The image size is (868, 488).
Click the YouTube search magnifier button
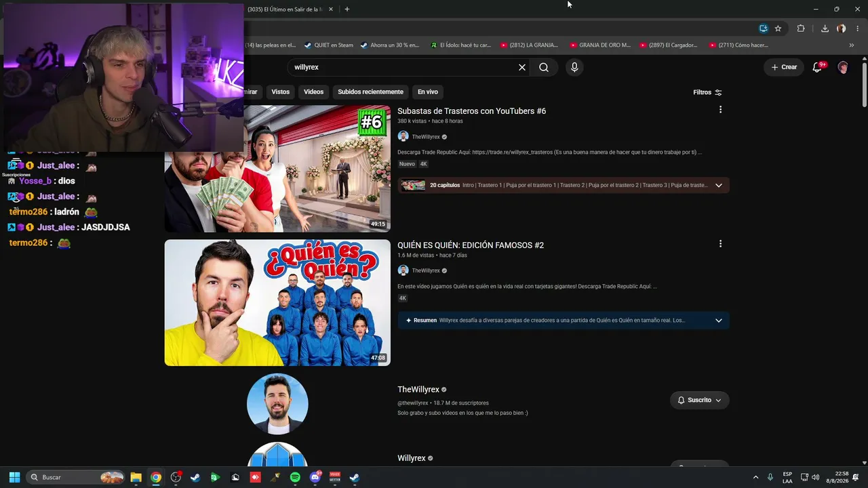pyautogui.click(x=544, y=67)
